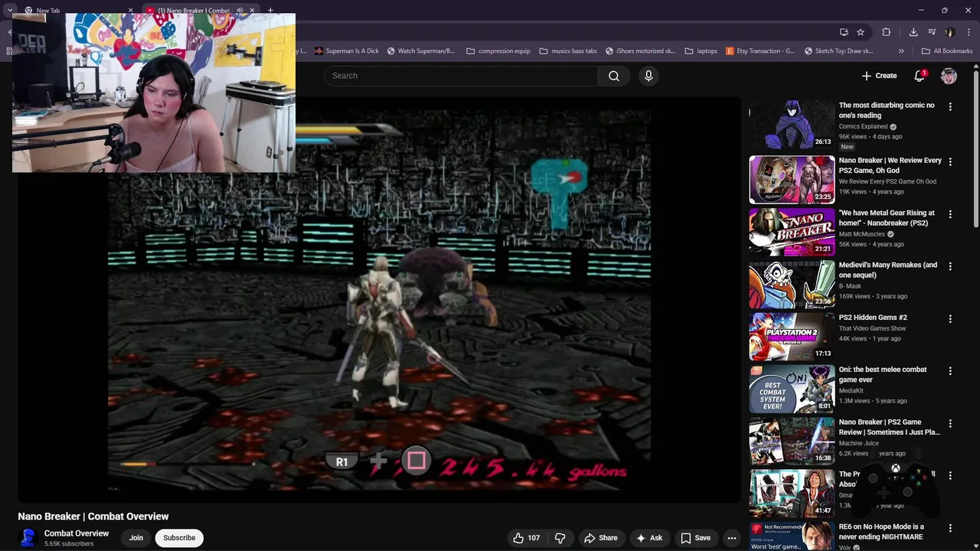Expand the hidden bookmarks chevron

click(x=901, y=51)
